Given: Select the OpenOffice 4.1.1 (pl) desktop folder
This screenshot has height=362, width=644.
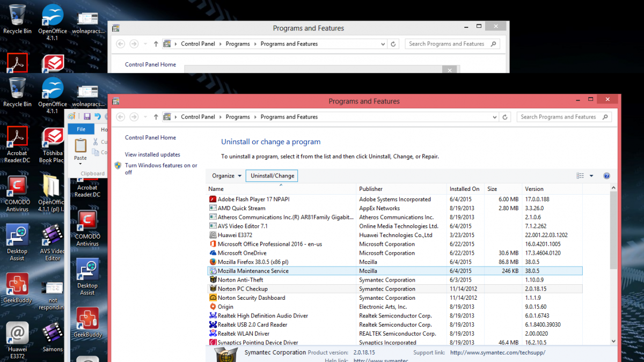Looking at the screenshot, I should click(52, 193).
